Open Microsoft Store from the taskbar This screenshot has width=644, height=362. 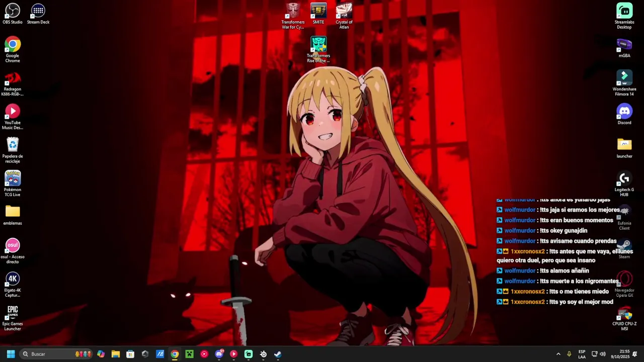pyautogui.click(x=130, y=354)
